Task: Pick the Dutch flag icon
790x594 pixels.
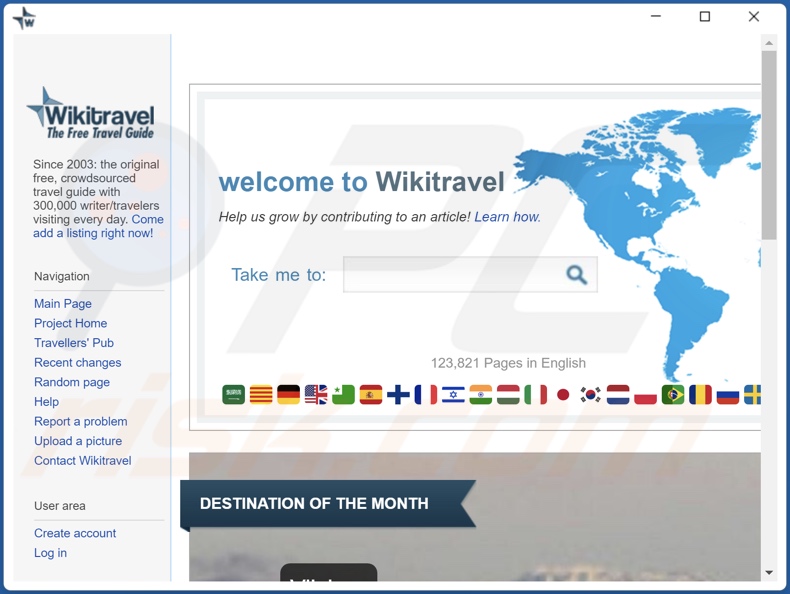Action: pos(618,394)
